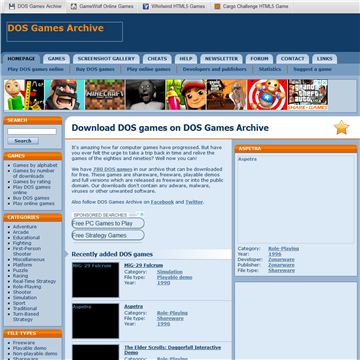360x360 pixels.
Task: Select the Grand Theft Auto banner ad
Action: 308,95
